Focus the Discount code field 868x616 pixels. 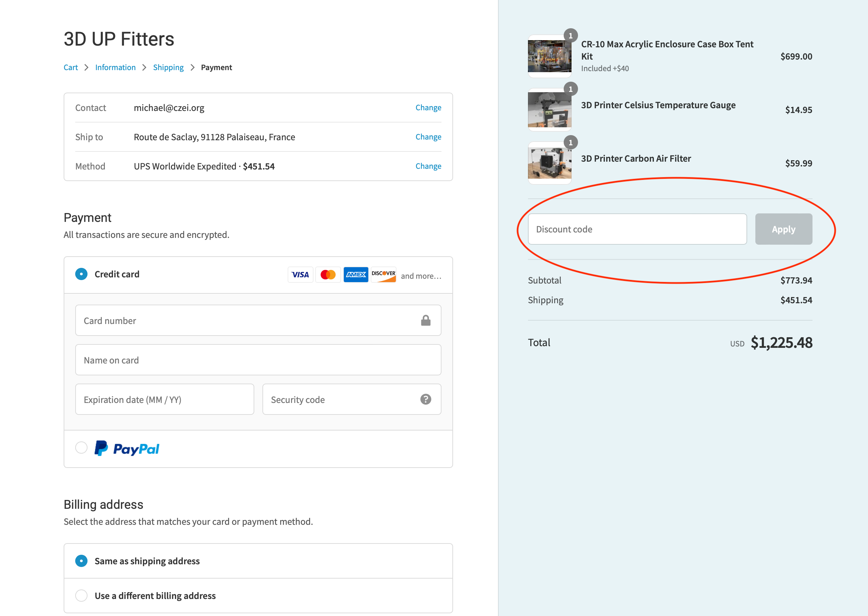[637, 229]
